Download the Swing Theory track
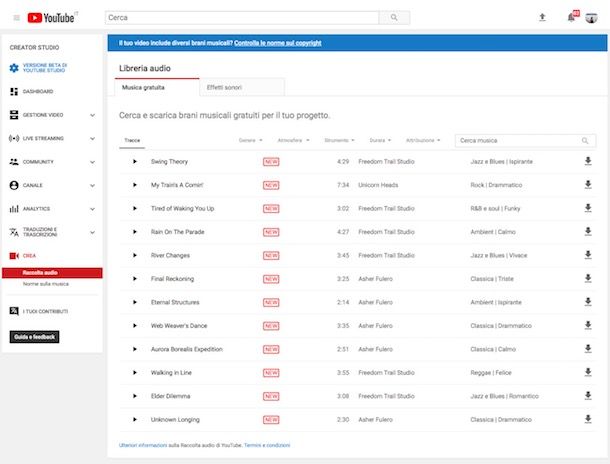610x464 pixels. (588, 161)
